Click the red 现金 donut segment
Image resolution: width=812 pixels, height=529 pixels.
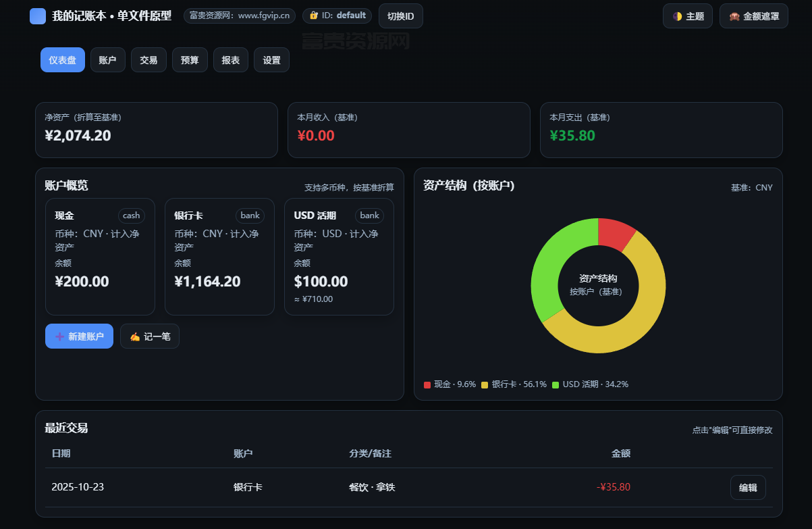[x=616, y=233]
